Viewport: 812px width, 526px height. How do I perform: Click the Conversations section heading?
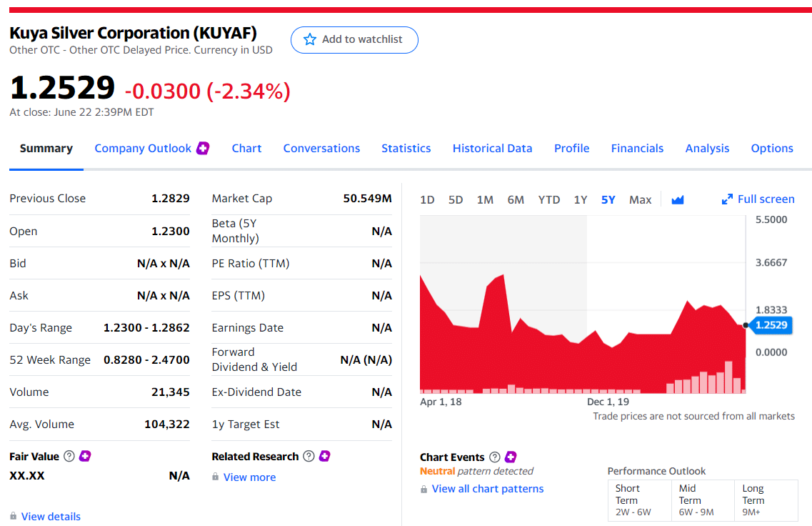tap(321, 148)
